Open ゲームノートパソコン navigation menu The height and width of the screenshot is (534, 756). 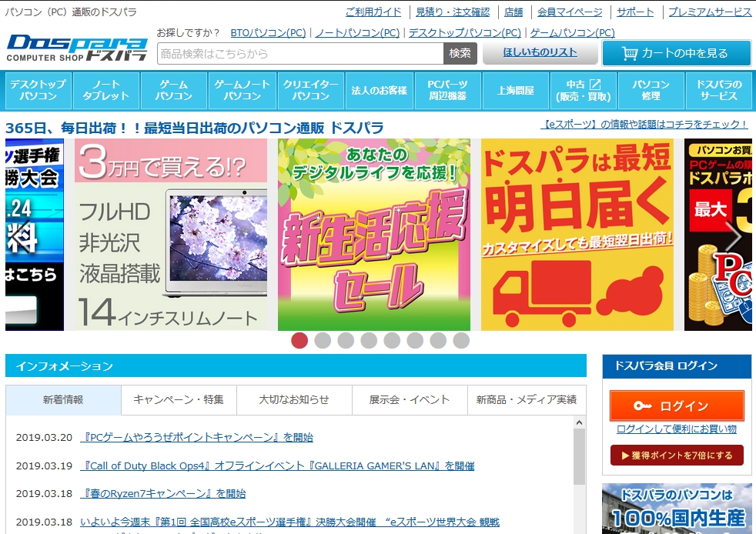[x=243, y=90]
